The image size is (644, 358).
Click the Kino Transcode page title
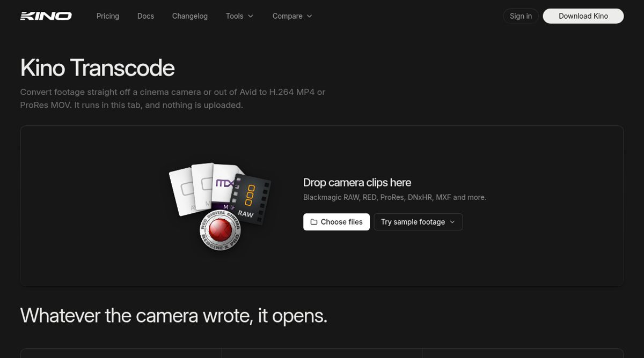coord(97,68)
